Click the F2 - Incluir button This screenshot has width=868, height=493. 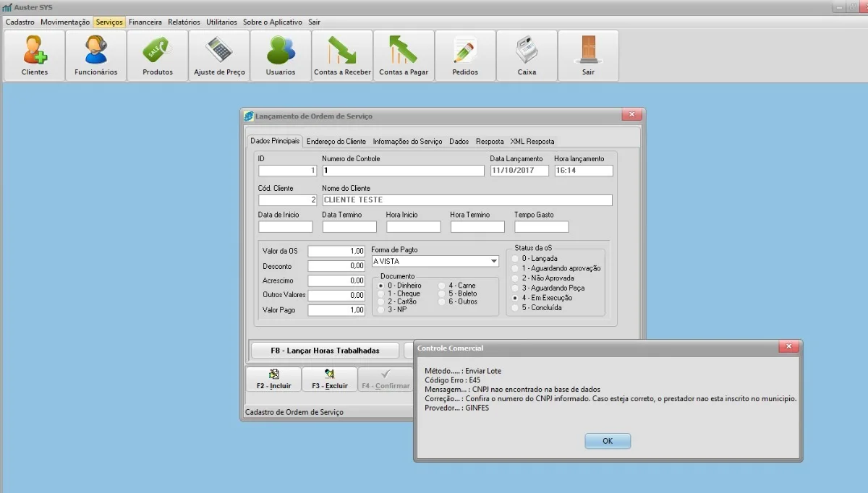tap(273, 379)
